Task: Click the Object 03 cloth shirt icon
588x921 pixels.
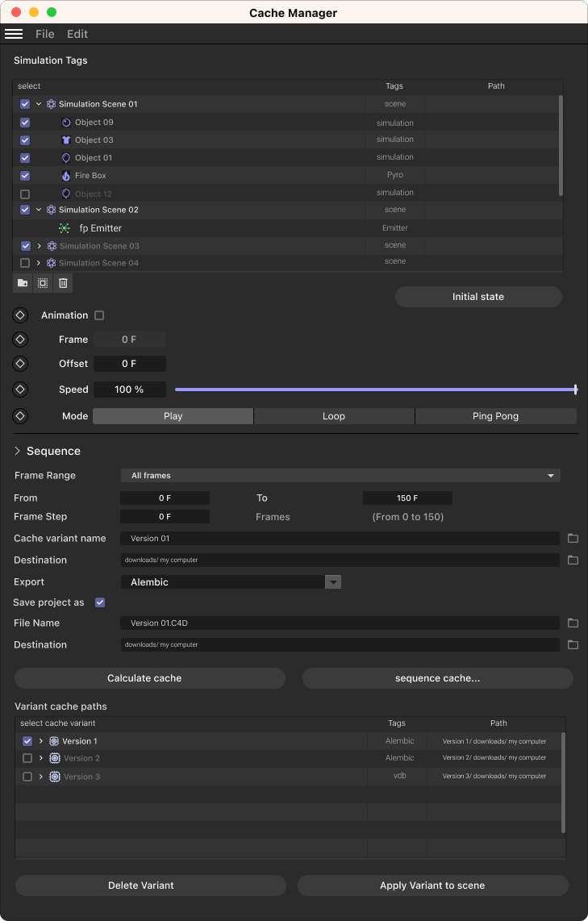Action: 66,140
